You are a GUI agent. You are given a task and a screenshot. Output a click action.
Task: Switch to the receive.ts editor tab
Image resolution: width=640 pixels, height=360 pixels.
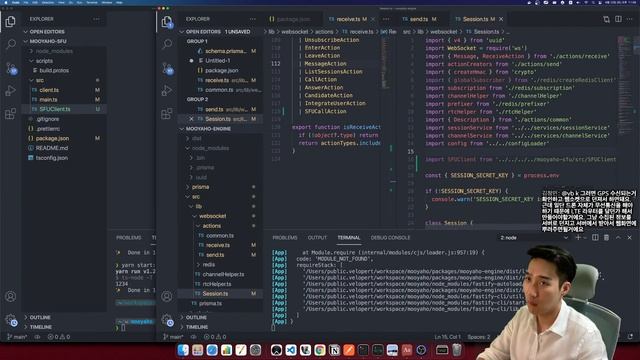(351, 19)
